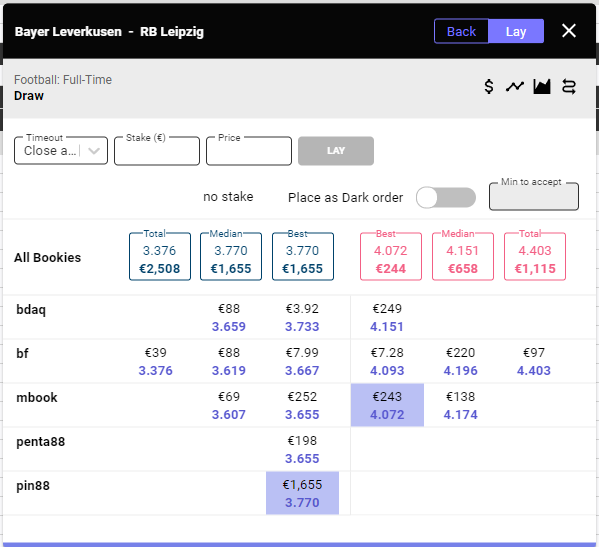Click penta88 price 3.655
The image size is (599, 547).
(x=302, y=458)
